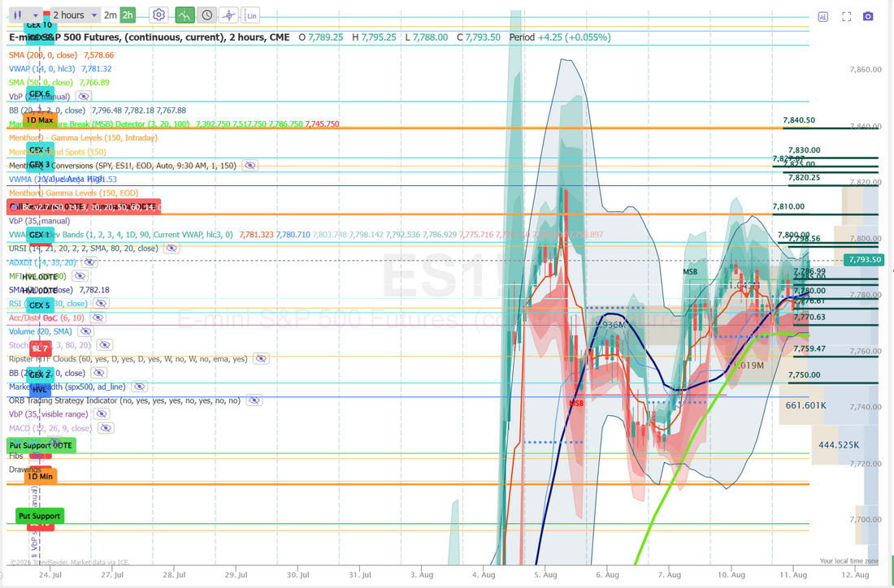Switch the linear scale Lin button
The width and height of the screenshot is (894, 588).
point(251,15)
